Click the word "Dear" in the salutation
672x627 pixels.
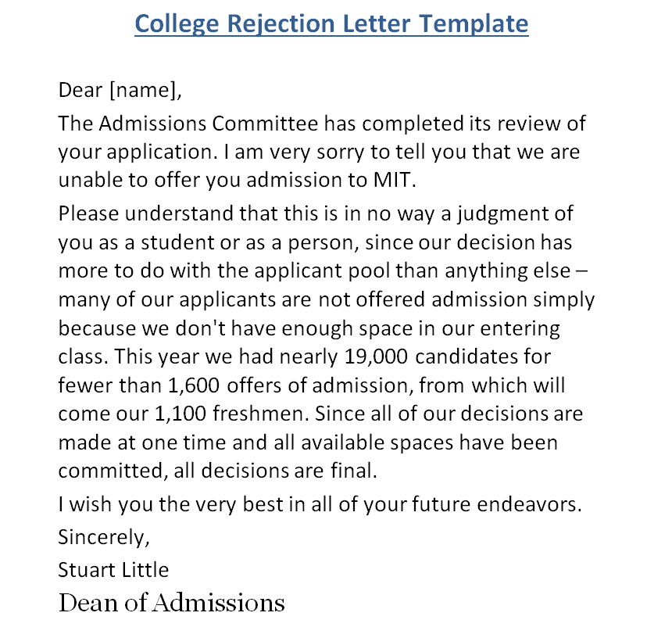point(80,90)
